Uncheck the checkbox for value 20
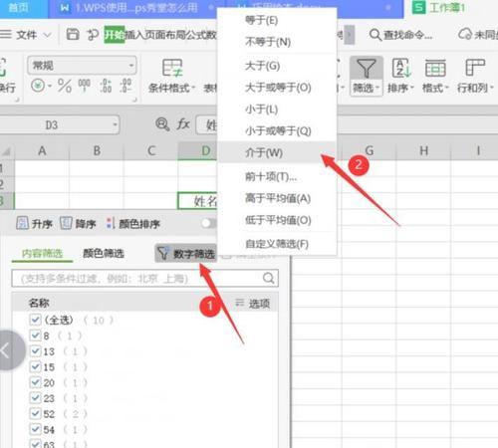 pyautogui.click(x=35, y=382)
